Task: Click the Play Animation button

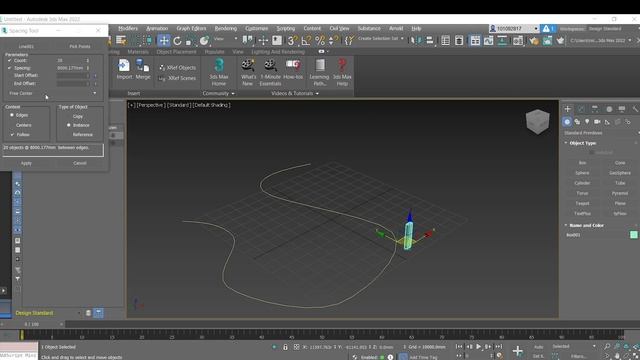Action: [478, 347]
